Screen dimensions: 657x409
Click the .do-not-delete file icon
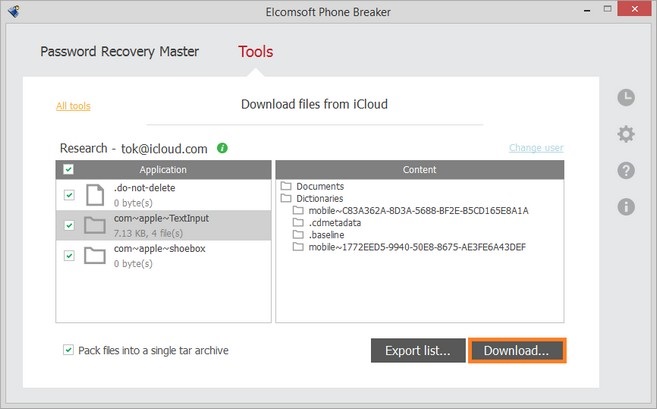[95, 195]
